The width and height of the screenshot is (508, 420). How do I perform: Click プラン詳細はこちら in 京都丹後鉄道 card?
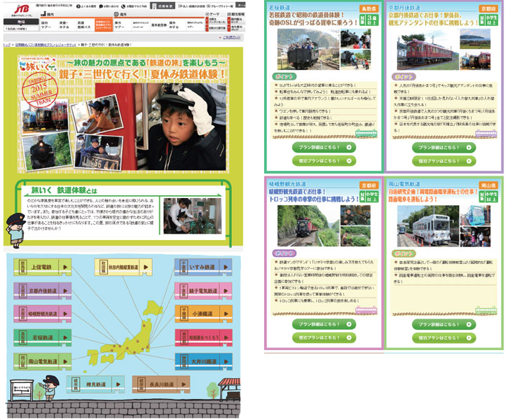point(444,148)
